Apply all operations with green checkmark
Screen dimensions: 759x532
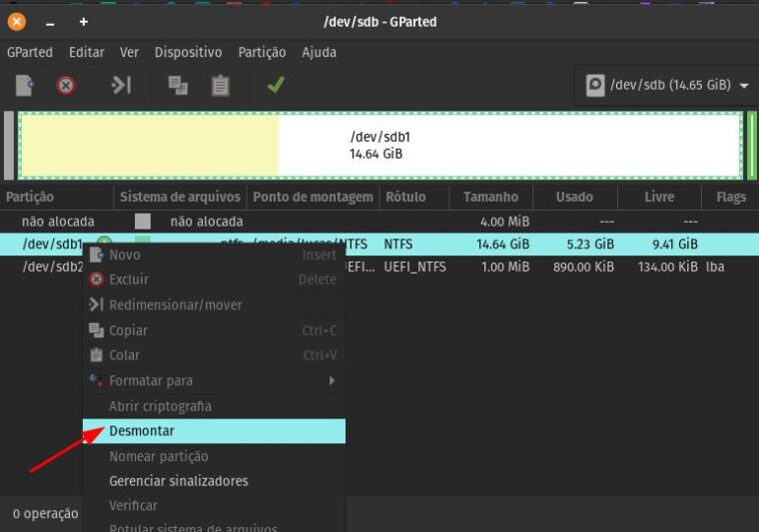click(x=275, y=86)
